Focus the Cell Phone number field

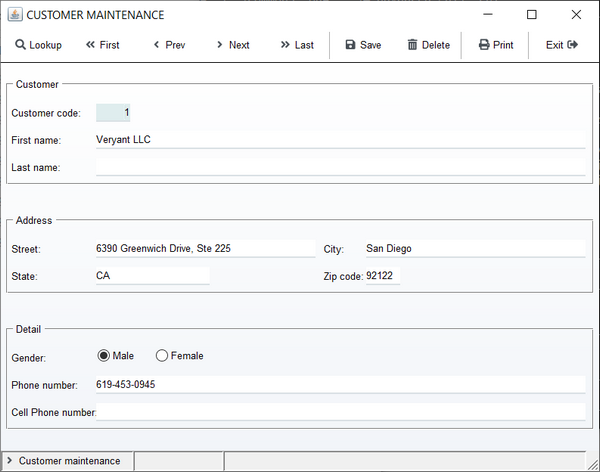340,412
